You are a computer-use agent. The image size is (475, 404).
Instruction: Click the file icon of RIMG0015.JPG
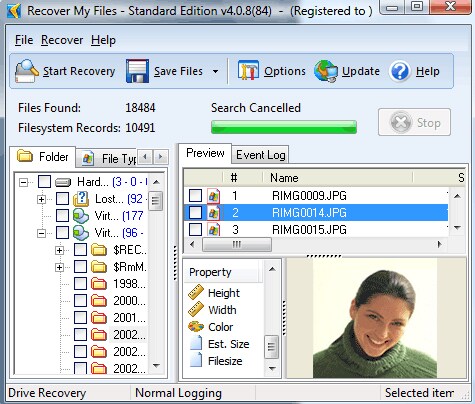[214, 230]
